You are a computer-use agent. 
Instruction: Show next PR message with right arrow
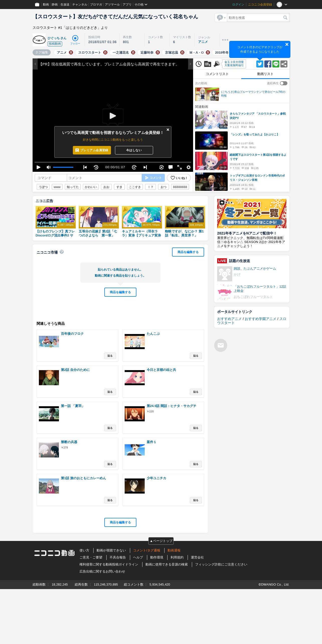pyautogui.click(x=191, y=64)
